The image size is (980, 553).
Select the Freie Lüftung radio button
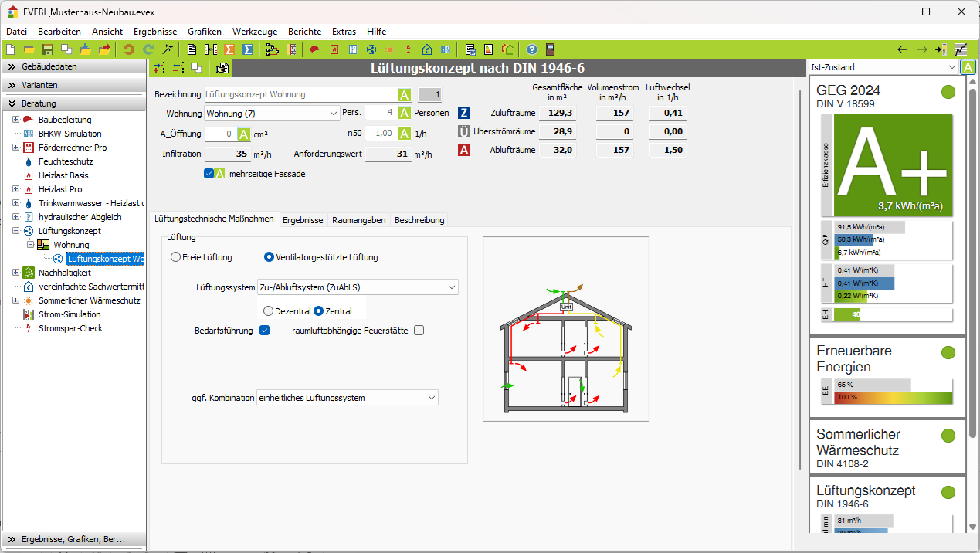(176, 257)
